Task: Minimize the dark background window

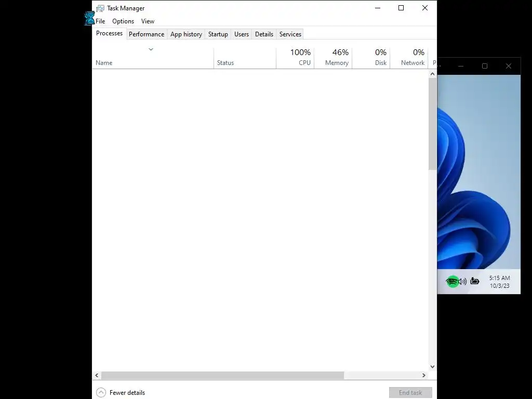Action: click(461, 66)
